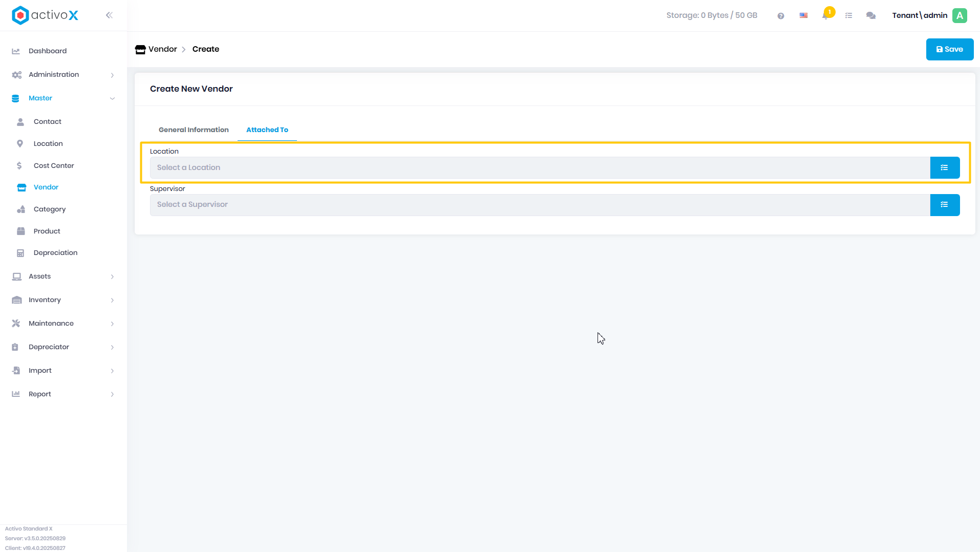Screen dimensions: 980x552
Task: Click the Server version text
Action: [35, 539]
